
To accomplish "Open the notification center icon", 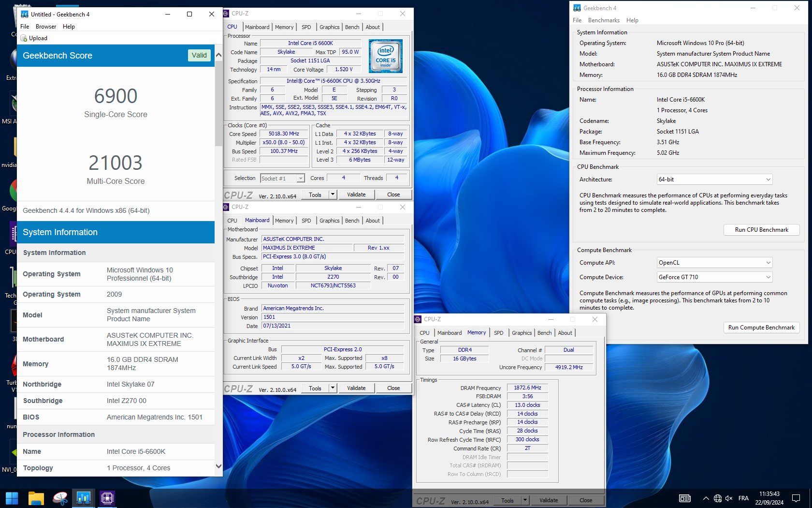I will tap(796, 498).
